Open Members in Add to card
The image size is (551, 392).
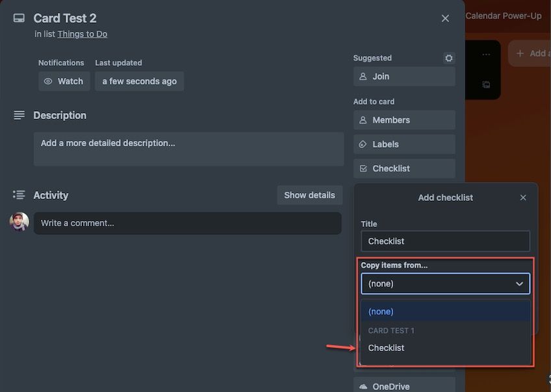[404, 120]
